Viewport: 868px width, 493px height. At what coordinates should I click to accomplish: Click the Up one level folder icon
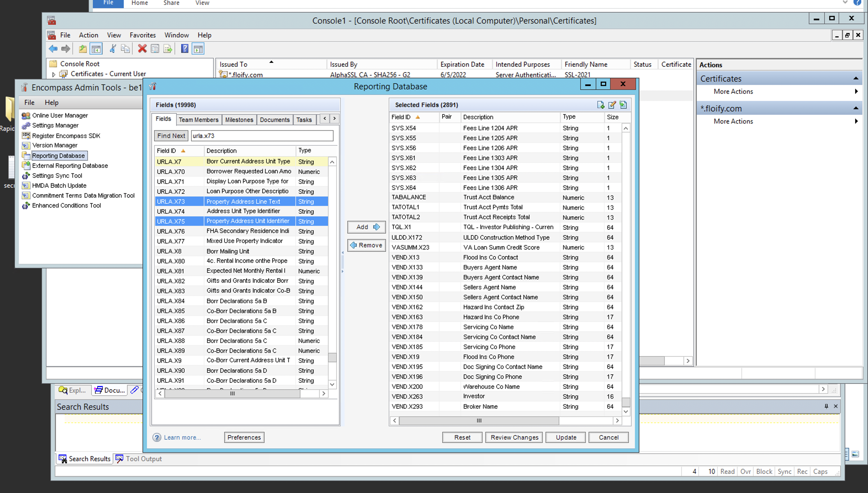83,49
